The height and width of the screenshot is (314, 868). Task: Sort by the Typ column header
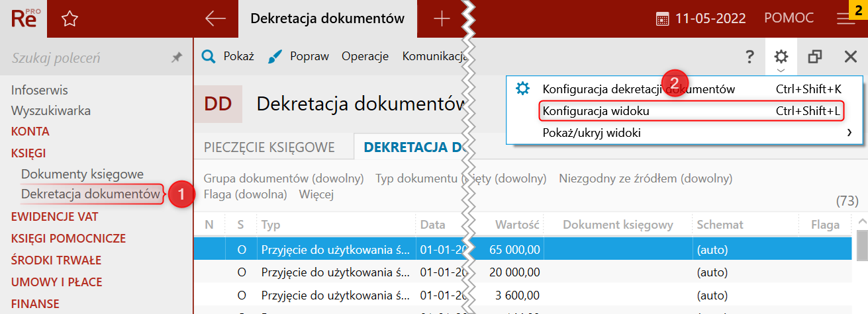tap(336, 225)
